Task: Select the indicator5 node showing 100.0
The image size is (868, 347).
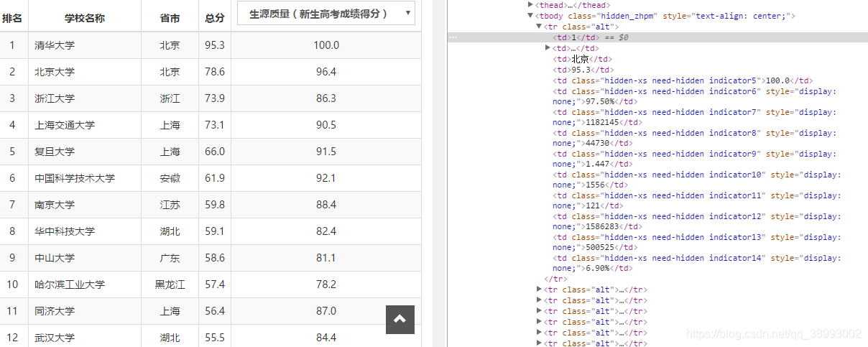Action: point(683,80)
